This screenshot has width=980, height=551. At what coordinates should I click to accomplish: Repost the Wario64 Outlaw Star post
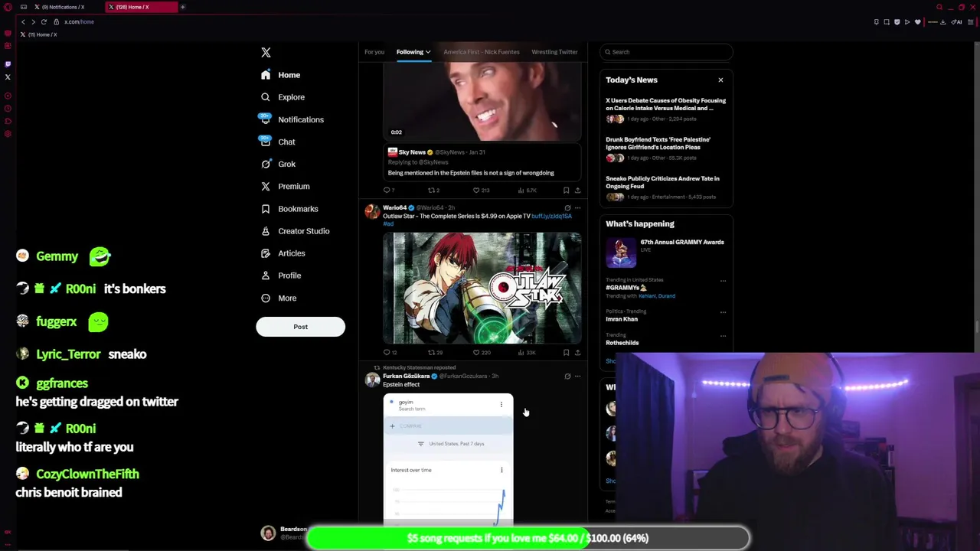pyautogui.click(x=435, y=353)
